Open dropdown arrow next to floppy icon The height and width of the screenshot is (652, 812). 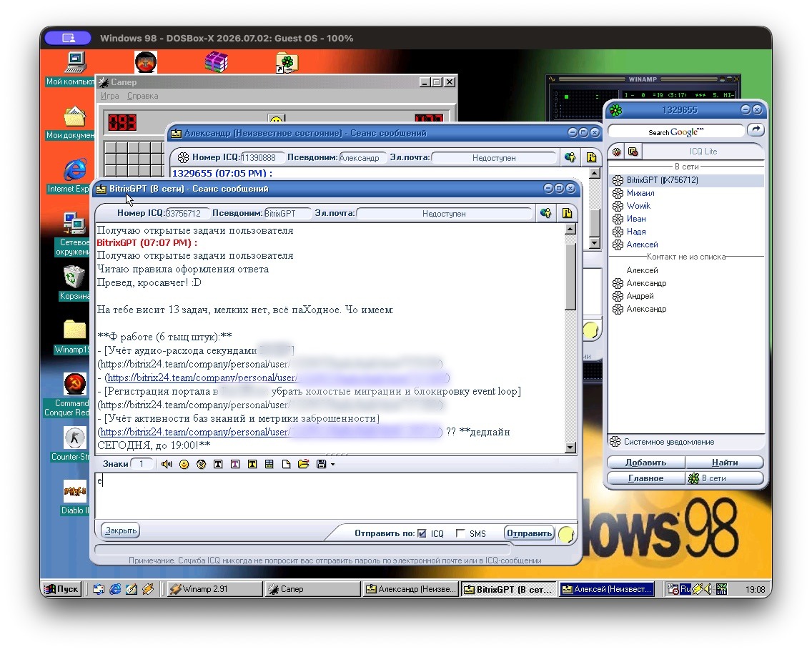pyautogui.click(x=333, y=465)
